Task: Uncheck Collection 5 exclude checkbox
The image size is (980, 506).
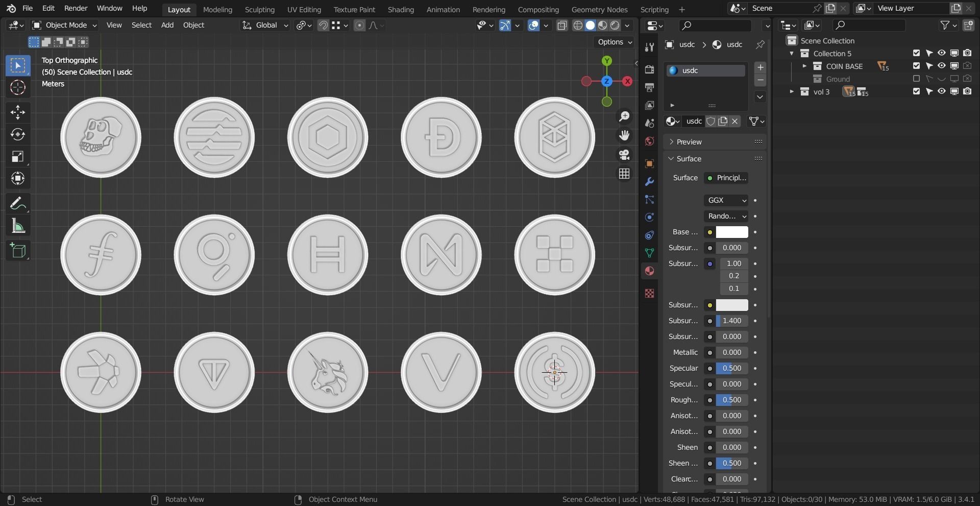Action: pyautogui.click(x=916, y=53)
